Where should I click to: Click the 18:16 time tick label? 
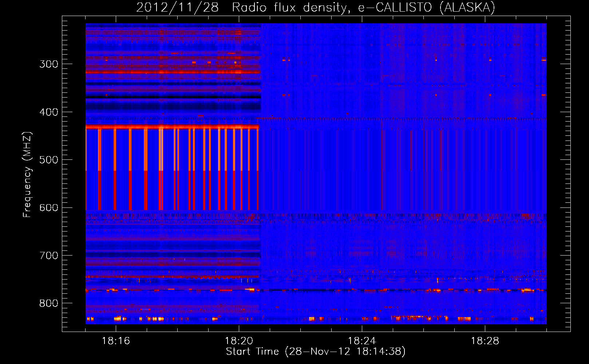(116, 341)
